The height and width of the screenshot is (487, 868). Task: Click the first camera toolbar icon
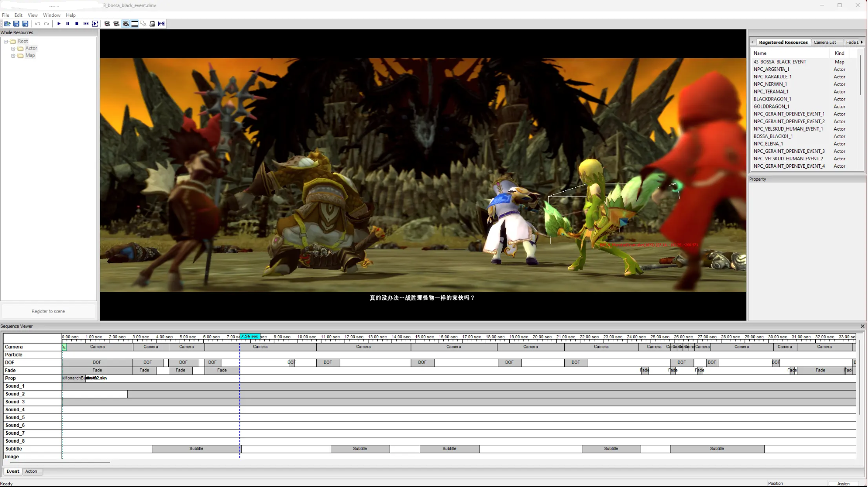pyautogui.click(x=107, y=23)
